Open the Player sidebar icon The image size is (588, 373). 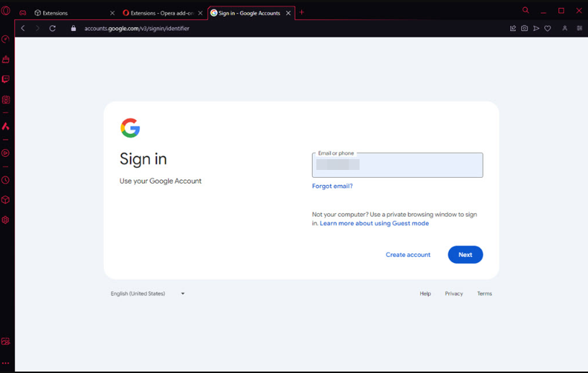coord(6,153)
